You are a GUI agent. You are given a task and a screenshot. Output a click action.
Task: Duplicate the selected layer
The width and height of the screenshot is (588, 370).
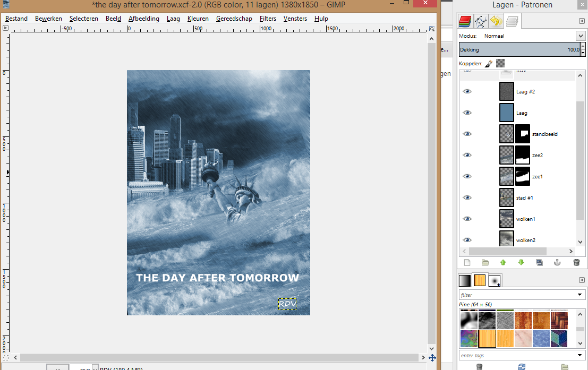[x=539, y=262]
